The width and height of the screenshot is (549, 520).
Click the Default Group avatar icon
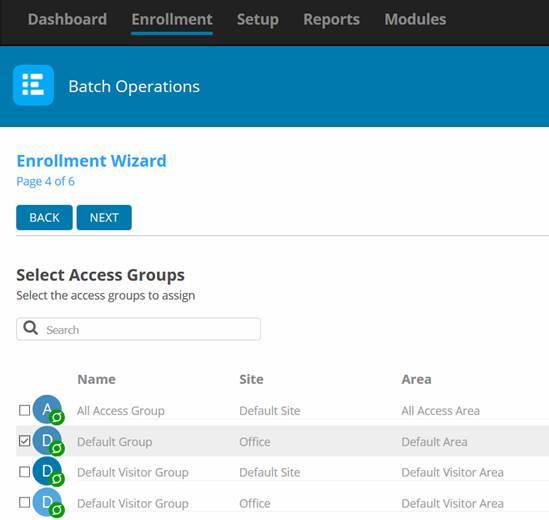tap(47, 440)
